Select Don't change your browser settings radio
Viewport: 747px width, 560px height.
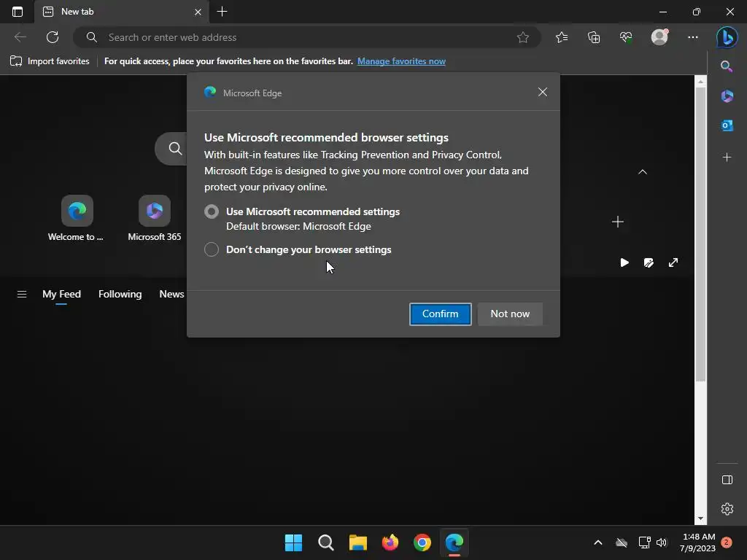tap(212, 249)
